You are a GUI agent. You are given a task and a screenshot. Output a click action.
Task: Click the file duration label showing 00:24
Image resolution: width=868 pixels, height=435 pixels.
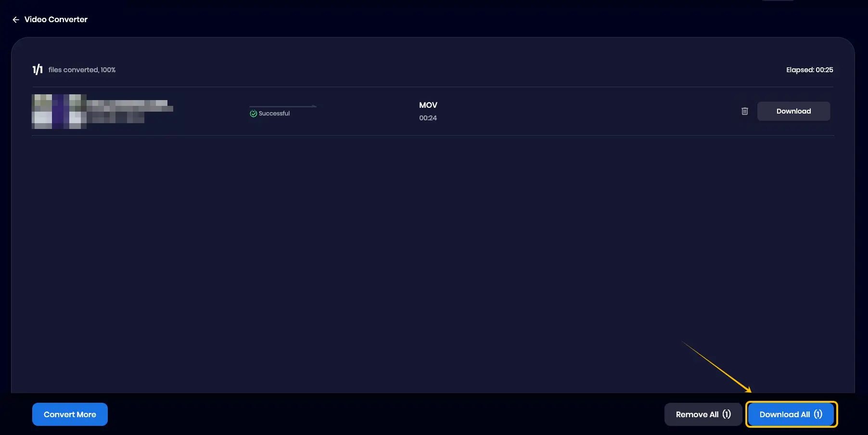pos(428,118)
